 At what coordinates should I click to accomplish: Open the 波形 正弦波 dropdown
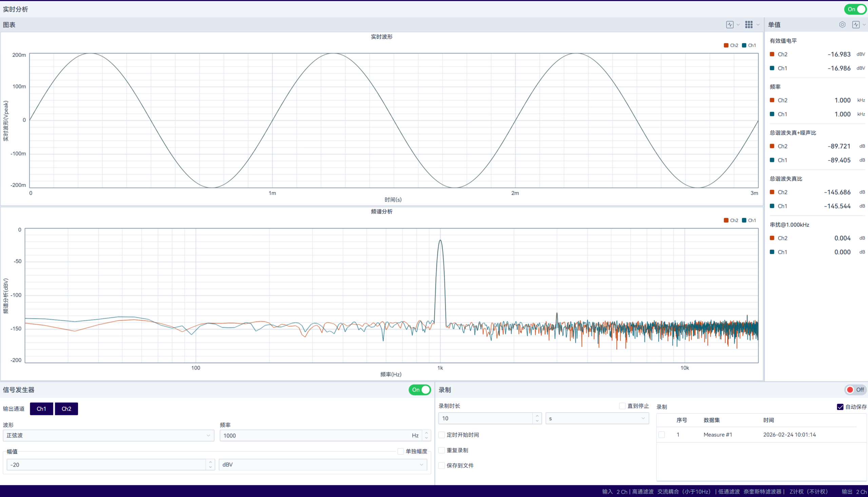click(x=108, y=436)
